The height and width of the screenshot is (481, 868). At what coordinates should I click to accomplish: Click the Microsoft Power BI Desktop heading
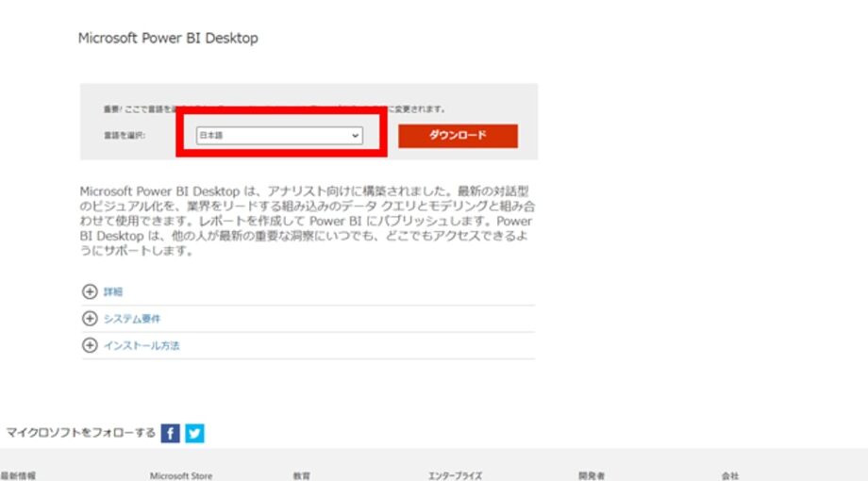pyautogui.click(x=168, y=38)
